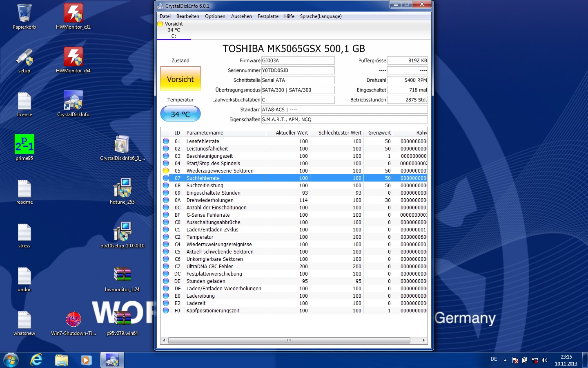Open the Optionen menu
This screenshot has width=588, height=368.
(x=215, y=16)
